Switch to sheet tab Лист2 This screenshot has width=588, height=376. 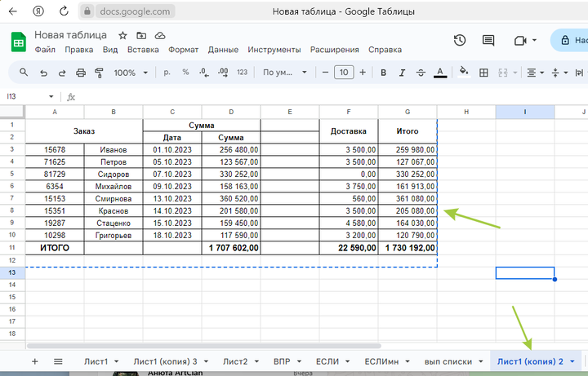(x=235, y=361)
